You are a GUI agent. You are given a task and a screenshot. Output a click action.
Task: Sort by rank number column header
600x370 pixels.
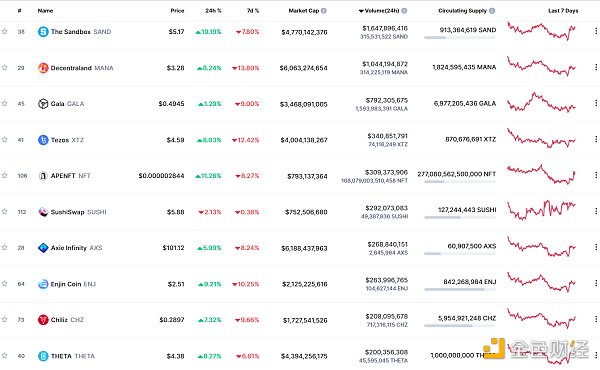[x=20, y=11]
